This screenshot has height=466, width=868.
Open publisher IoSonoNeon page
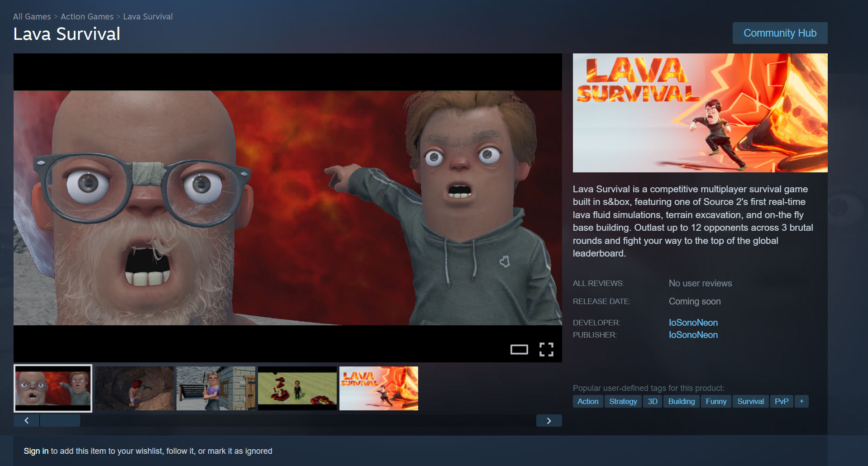693,335
